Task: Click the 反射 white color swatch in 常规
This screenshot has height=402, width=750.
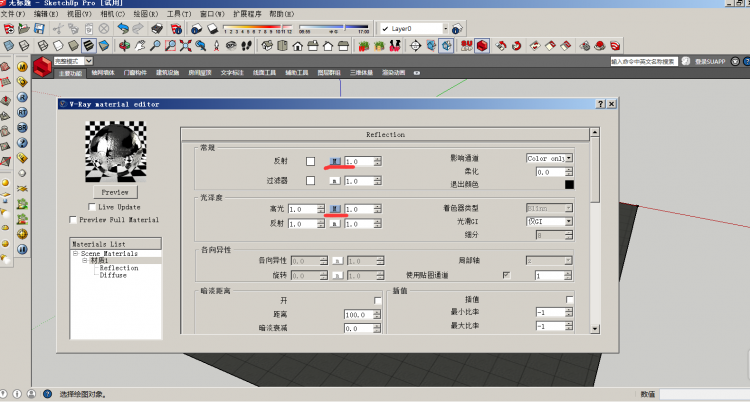Action: (310, 161)
